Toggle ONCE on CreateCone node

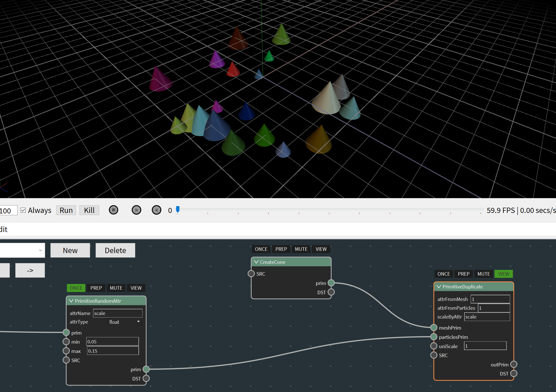(x=261, y=249)
